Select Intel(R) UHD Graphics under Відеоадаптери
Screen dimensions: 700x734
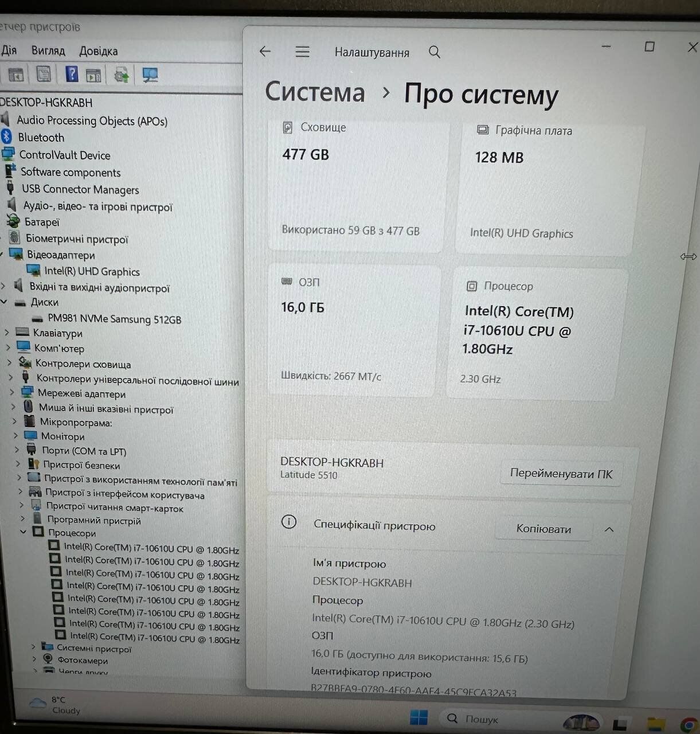pyautogui.click(x=92, y=271)
